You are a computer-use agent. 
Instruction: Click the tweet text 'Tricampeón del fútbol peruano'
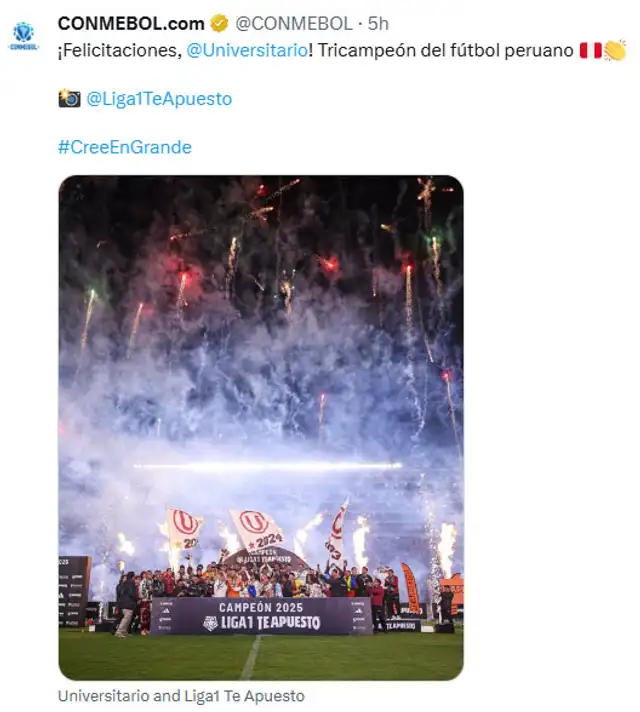tap(446, 50)
